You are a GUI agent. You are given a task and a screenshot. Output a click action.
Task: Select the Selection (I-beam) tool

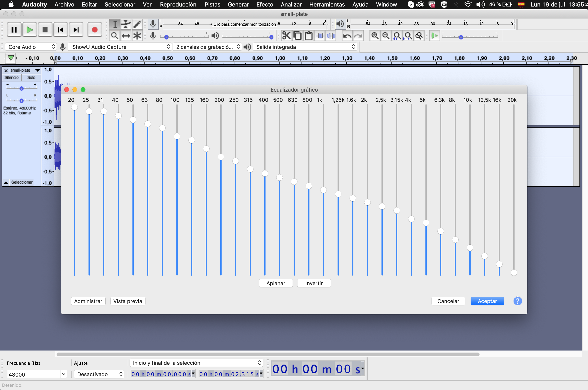tap(115, 24)
